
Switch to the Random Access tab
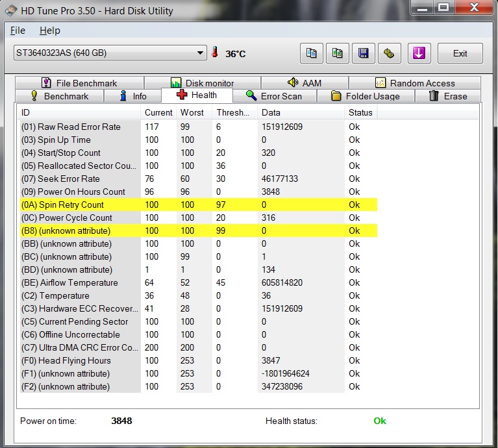point(414,83)
